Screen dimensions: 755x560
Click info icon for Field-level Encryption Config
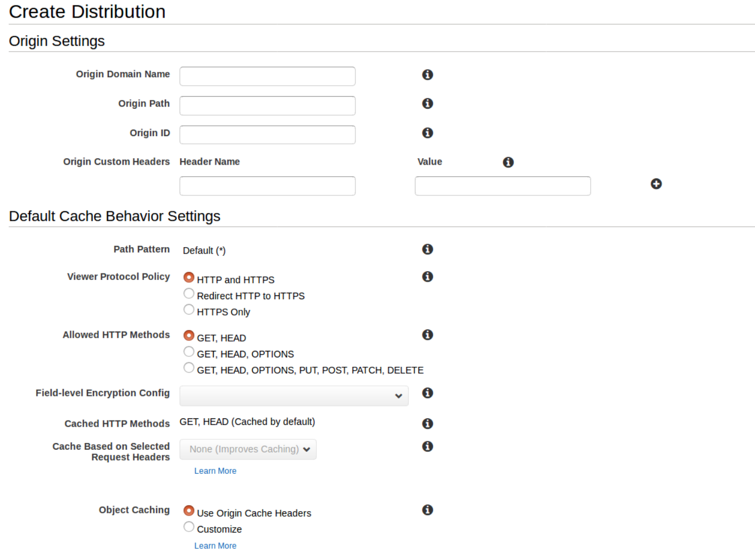pos(428,393)
